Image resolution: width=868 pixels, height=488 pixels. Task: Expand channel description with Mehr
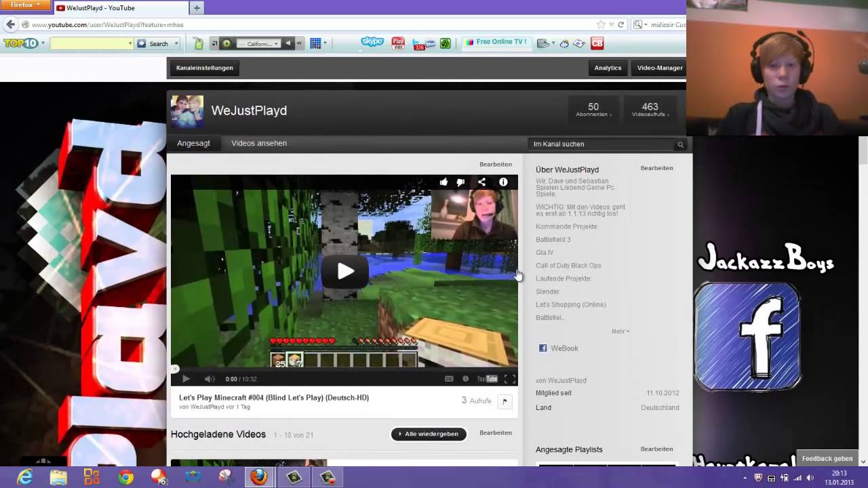(620, 331)
